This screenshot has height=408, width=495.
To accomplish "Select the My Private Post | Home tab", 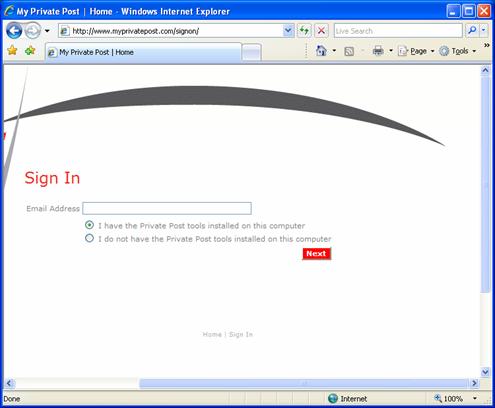I will 143,52.
